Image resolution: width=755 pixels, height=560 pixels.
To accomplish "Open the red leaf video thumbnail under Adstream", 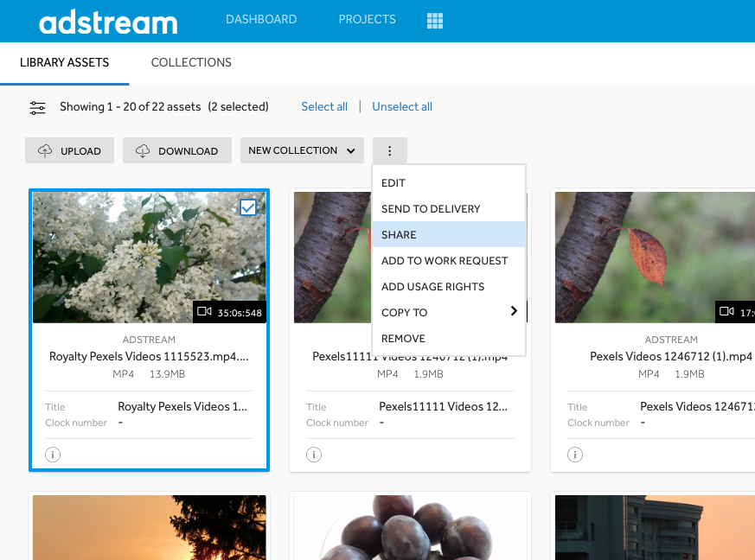I will (655, 258).
